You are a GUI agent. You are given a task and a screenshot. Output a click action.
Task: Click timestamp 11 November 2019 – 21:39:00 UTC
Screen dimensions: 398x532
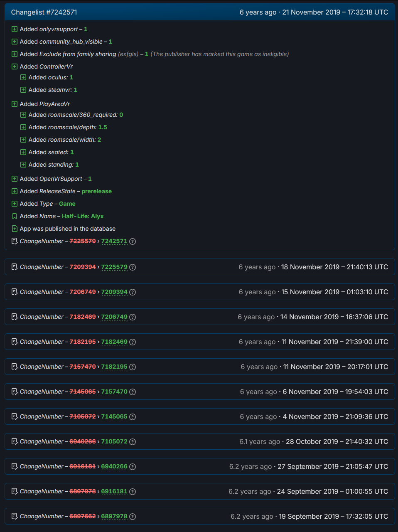pos(335,342)
